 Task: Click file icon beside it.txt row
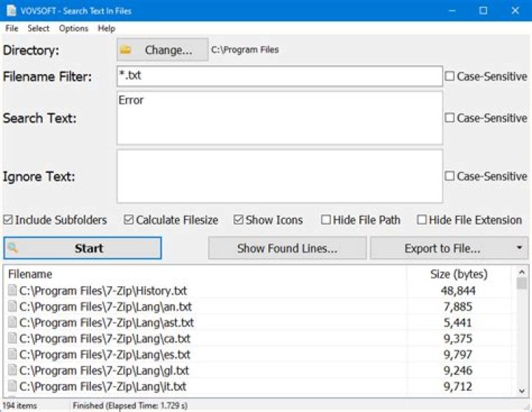point(13,386)
